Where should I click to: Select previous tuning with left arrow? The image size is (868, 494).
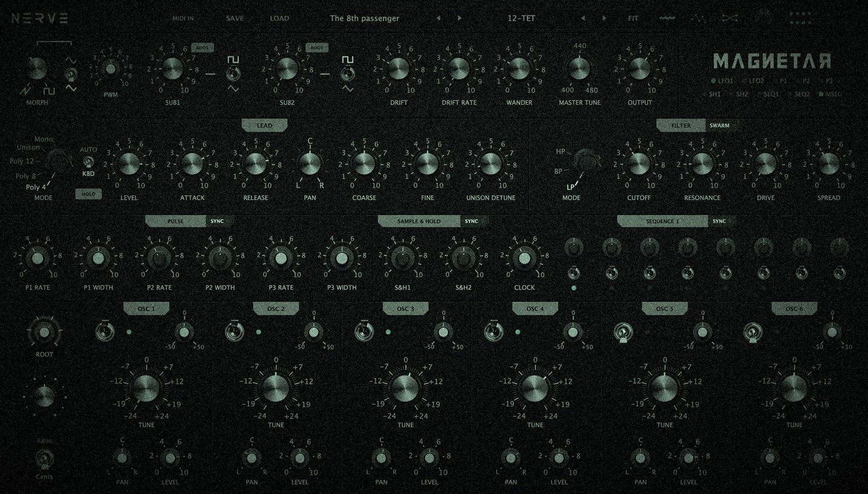click(x=583, y=18)
